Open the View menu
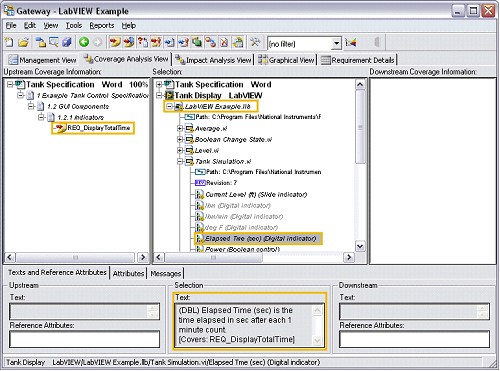The image size is (500, 371). pyautogui.click(x=51, y=26)
